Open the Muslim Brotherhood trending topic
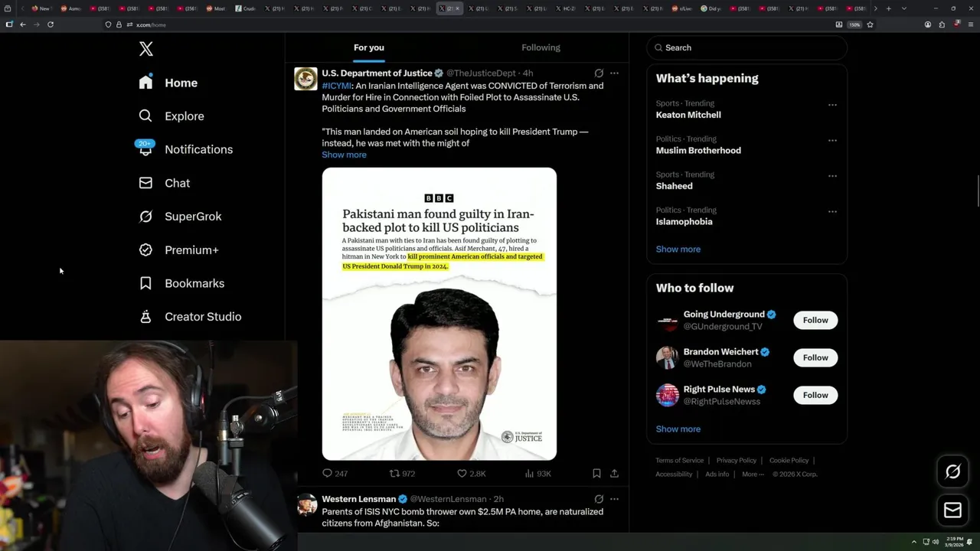Image resolution: width=980 pixels, height=551 pixels. [x=698, y=150]
